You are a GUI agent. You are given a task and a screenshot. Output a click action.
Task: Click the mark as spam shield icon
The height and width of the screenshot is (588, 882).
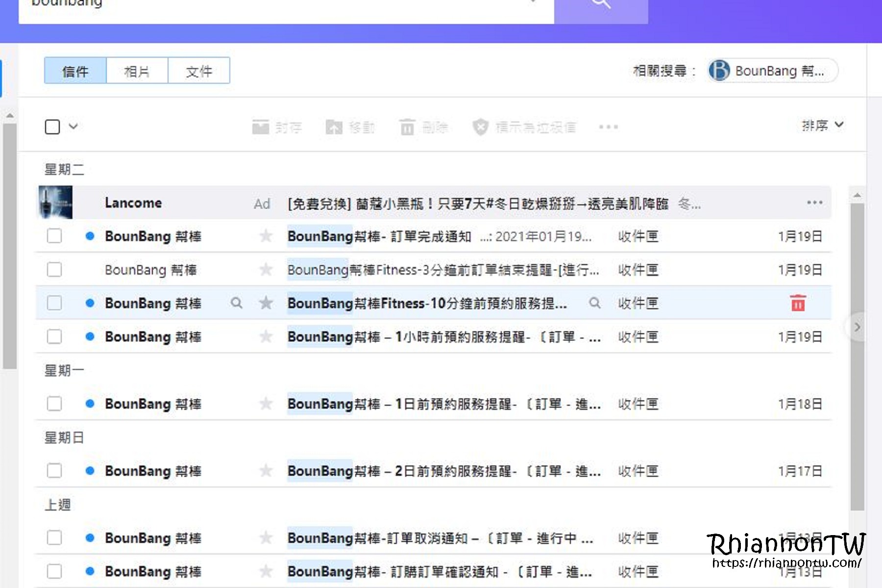tap(481, 127)
